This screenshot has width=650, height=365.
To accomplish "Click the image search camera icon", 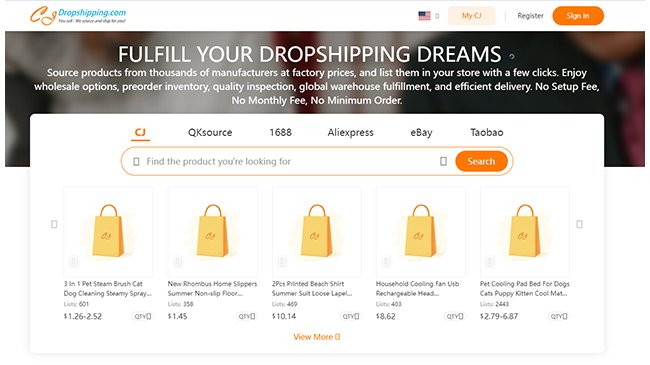I will tap(443, 161).
